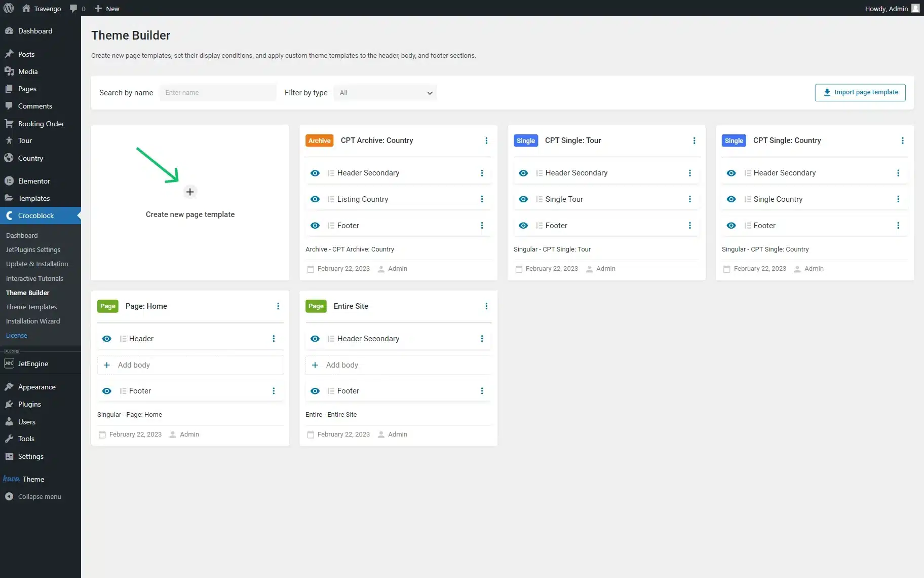Viewport: 924px width, 578px height.
Task: Open options menu for CPT Single: Tour card
Action: 695,140
